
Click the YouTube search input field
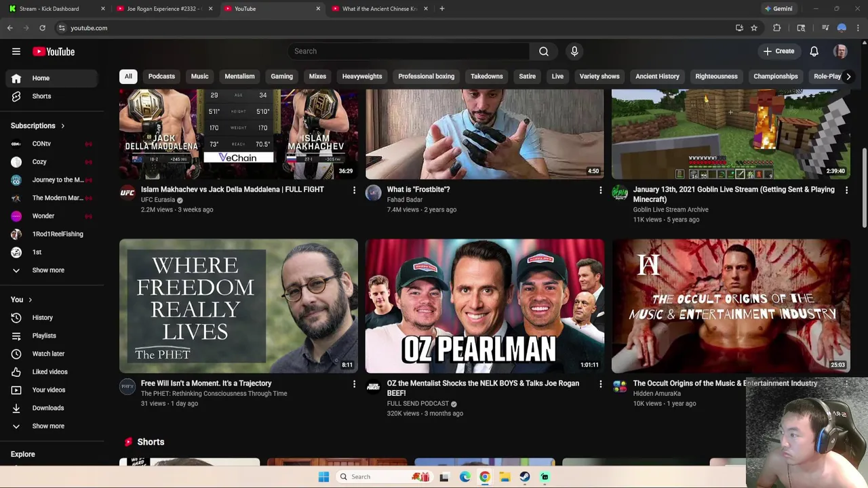tap(409, 52)
